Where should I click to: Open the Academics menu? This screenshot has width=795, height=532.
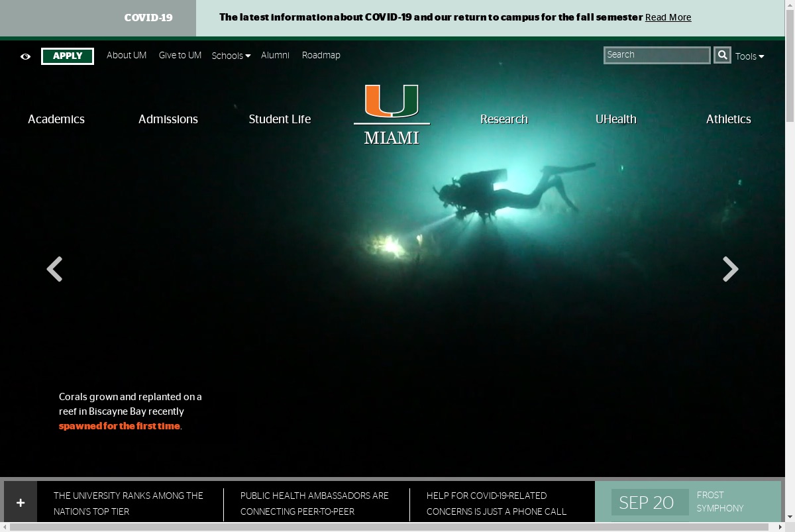(x=56, y=119)
